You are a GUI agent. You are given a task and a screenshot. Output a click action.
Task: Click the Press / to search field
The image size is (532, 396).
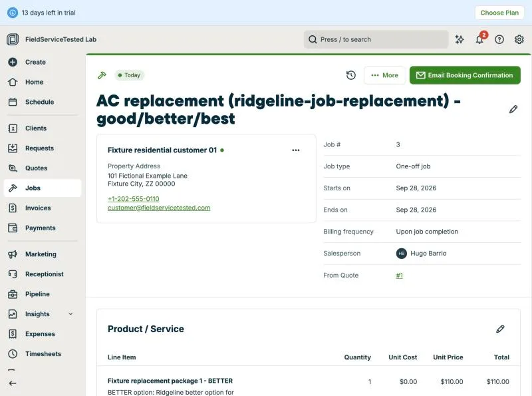click(x=376, y=39)
